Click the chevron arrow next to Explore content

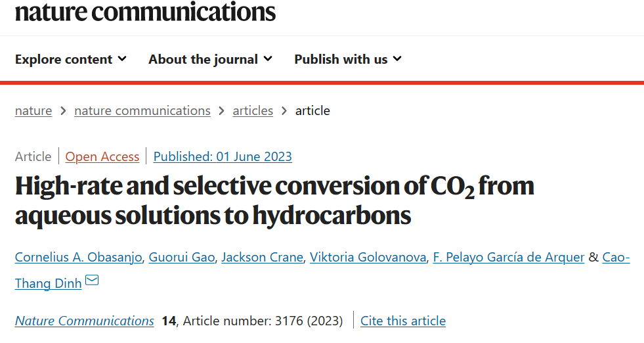122,59
